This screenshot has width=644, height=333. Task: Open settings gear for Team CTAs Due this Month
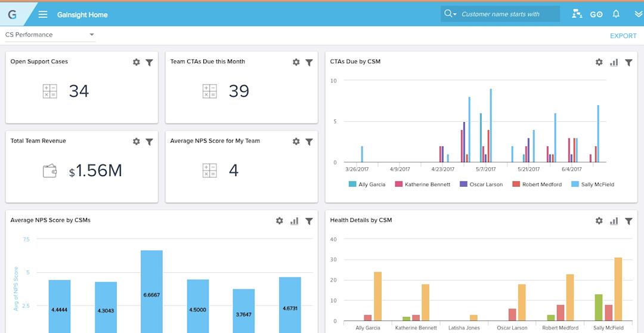coord(296,62)
